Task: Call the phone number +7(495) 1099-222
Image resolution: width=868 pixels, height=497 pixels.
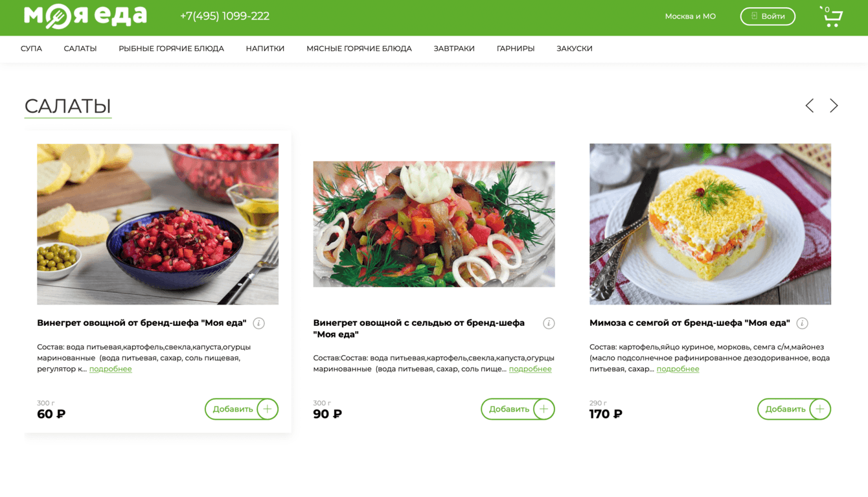Action: tap(225, 16)
